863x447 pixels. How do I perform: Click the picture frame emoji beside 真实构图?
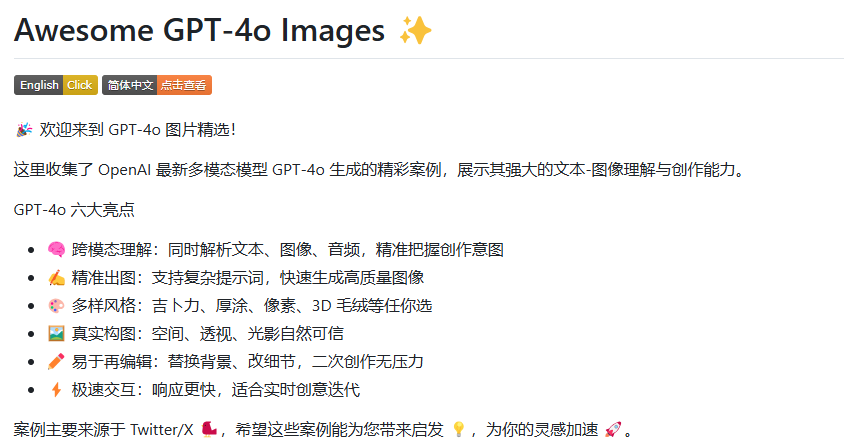(56, 334)
